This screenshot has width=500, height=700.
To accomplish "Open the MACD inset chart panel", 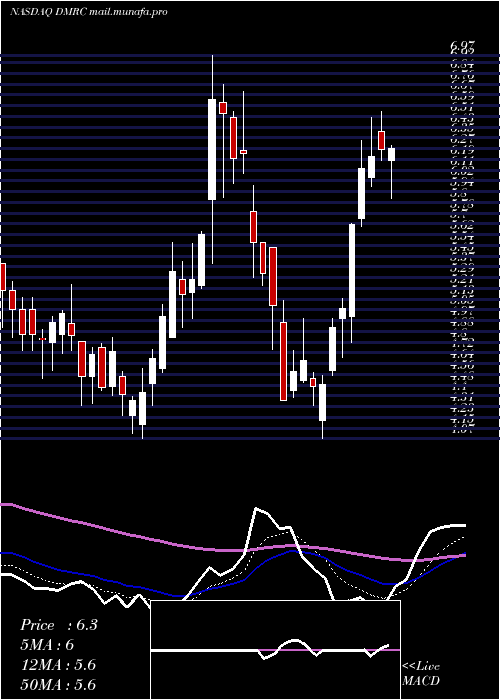I will coord(275,650).
